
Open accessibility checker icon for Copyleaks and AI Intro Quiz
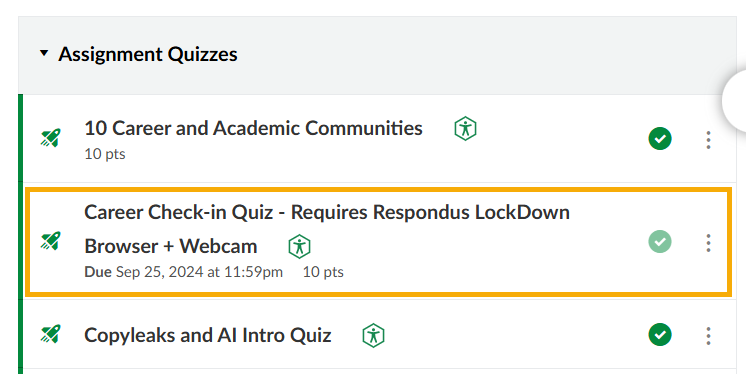[x=373, y=335]
